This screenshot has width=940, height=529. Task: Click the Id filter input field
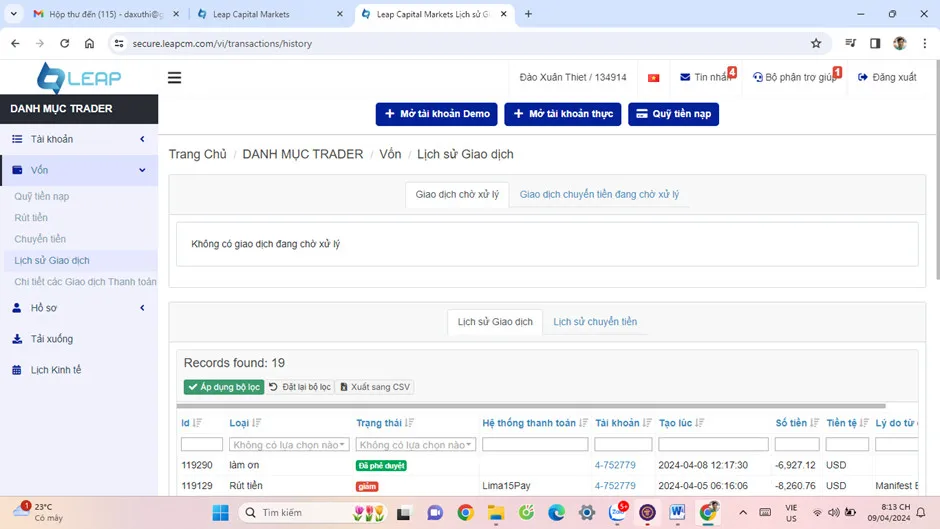tap(202, 445)
